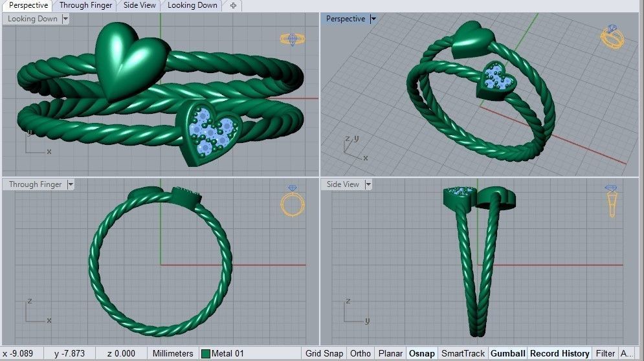Toggle Grid Snap in the status bar

click(x=324, y=354)
